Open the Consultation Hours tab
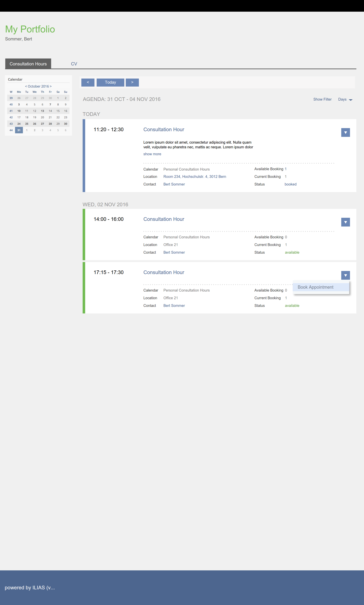The height and width of the screenshot is (605, 364). click(x=28, y=64)
